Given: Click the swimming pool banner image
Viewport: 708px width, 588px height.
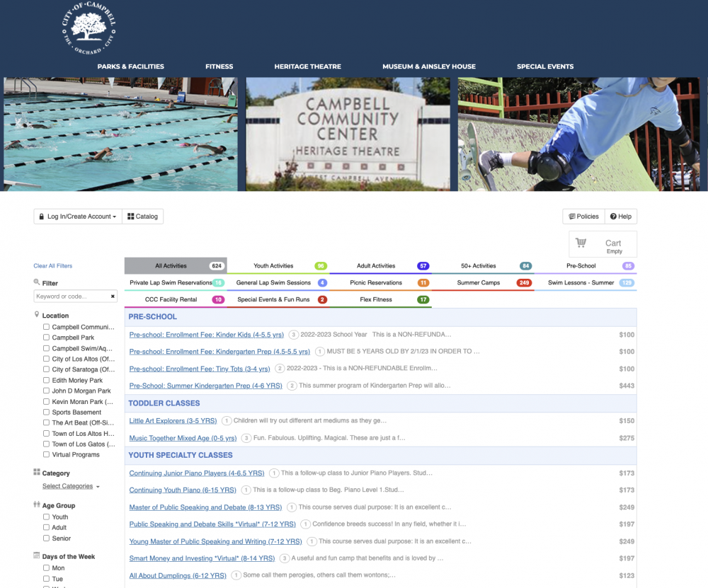Looking at the screenshot, I should 120,134.
